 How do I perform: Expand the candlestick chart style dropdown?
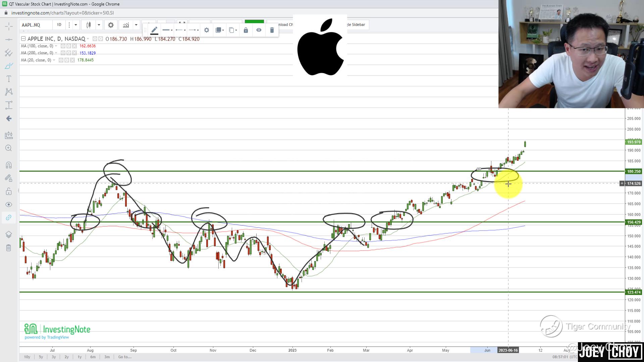(99, 25)
